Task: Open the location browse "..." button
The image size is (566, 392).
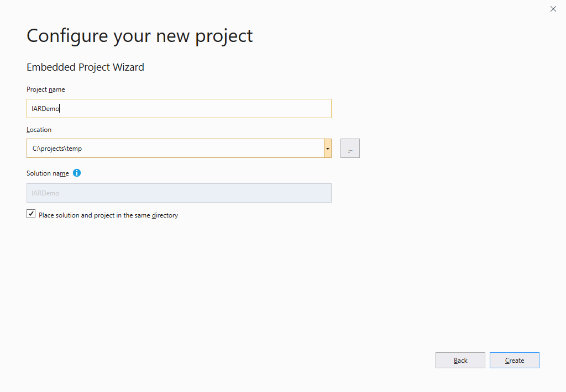Action: point(350,149)
